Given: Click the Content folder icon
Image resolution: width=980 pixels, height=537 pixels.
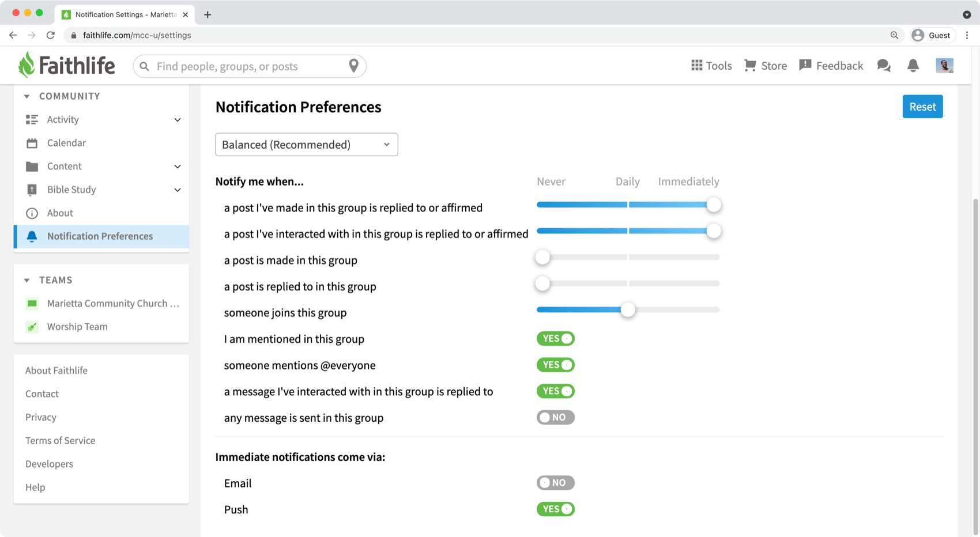Looking at the screenshot, I should pos(32,167).
